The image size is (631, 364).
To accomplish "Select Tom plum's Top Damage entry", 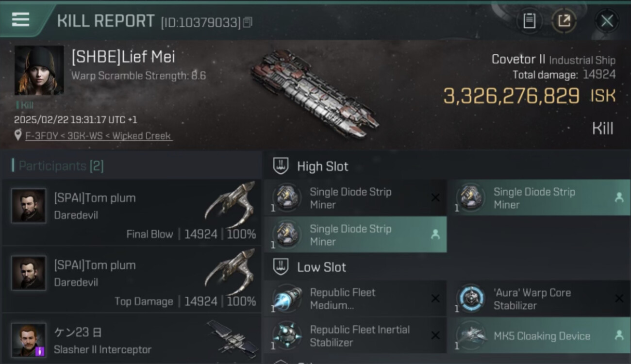I will click(x=131, y=280).
